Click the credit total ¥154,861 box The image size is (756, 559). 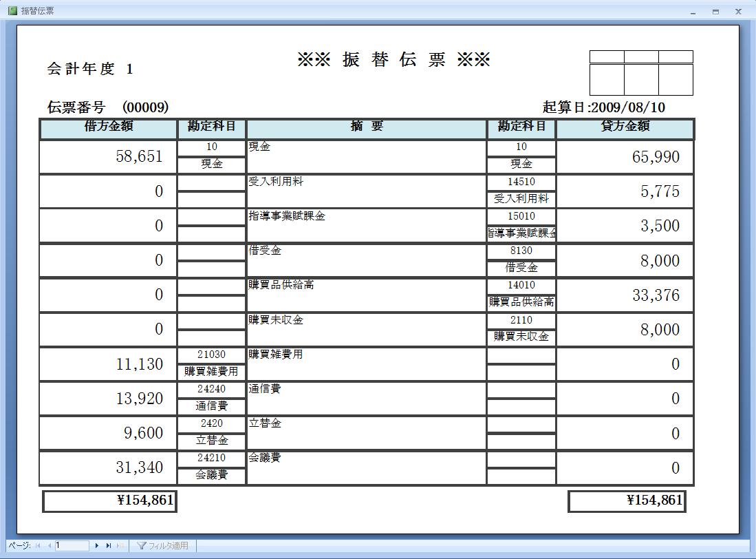pyautogui.click(x=627, y=500)
